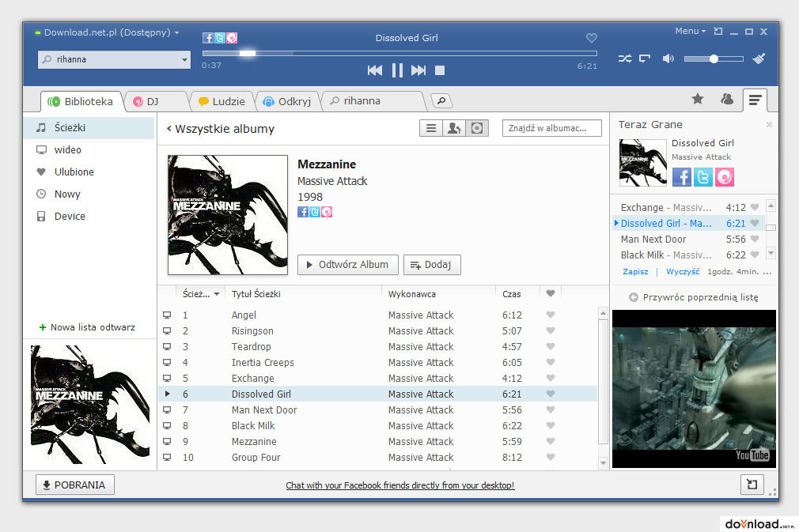799x532 pixels.
Task: Sort by Wykonawca column
Action: (x=411, y=294)
